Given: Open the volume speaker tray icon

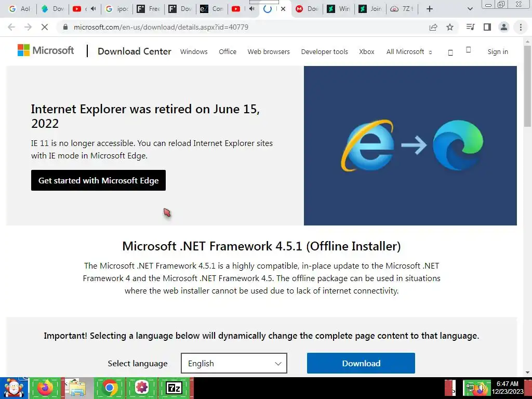Looking at the screenshot, I should tap(482, 389).
